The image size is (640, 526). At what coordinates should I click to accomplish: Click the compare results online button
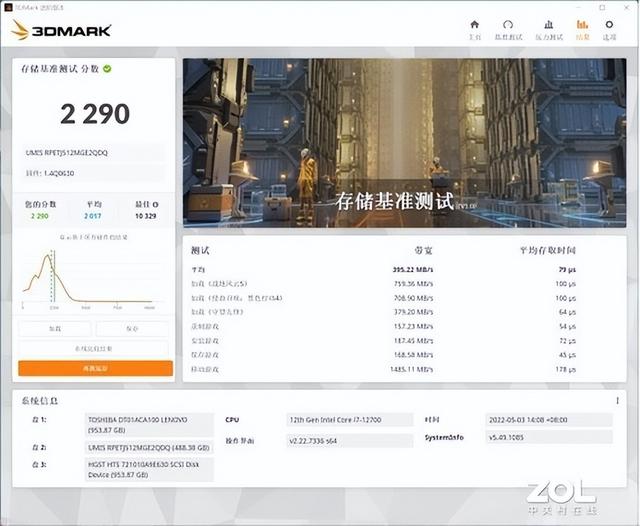point(93,348)
